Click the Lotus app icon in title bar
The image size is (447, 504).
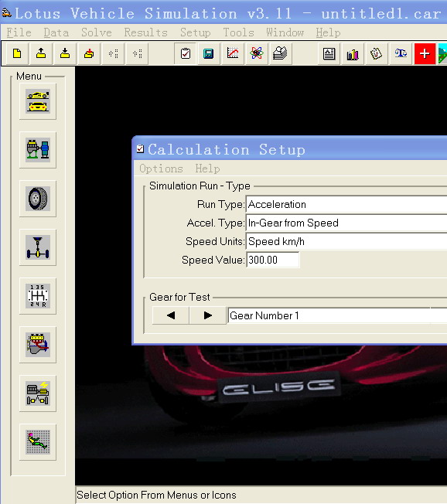tap(6, 13)
